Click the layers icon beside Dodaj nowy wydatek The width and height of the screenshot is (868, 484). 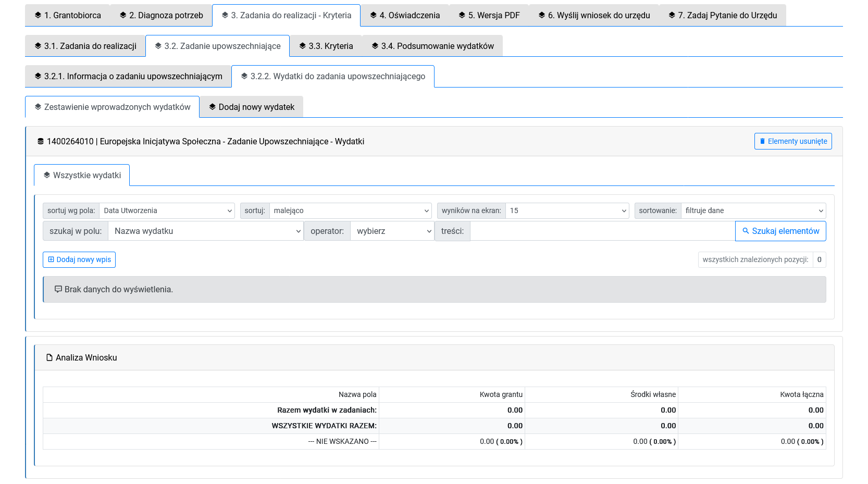coord(212,107)
